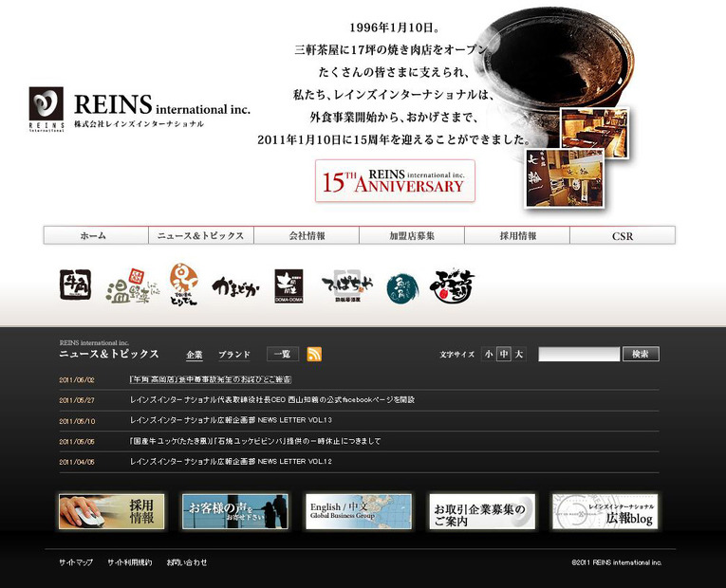The height and width of the screenshot is (588, 726).
Task: Open the NEWS LETTER VOL.13 news item
Action: click(231, 420)
